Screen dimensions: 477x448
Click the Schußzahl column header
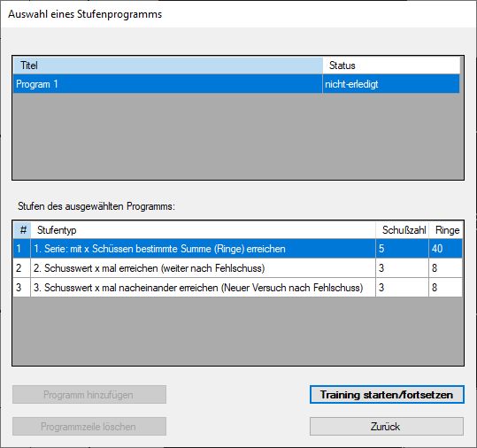[x=402, y=230]
